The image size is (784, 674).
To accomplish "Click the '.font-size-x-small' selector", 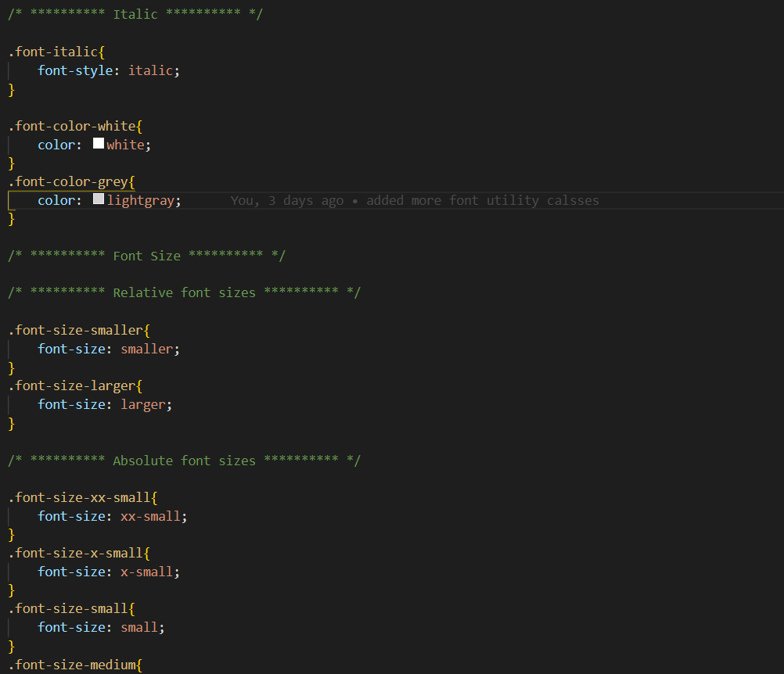I will coord(75,553).
